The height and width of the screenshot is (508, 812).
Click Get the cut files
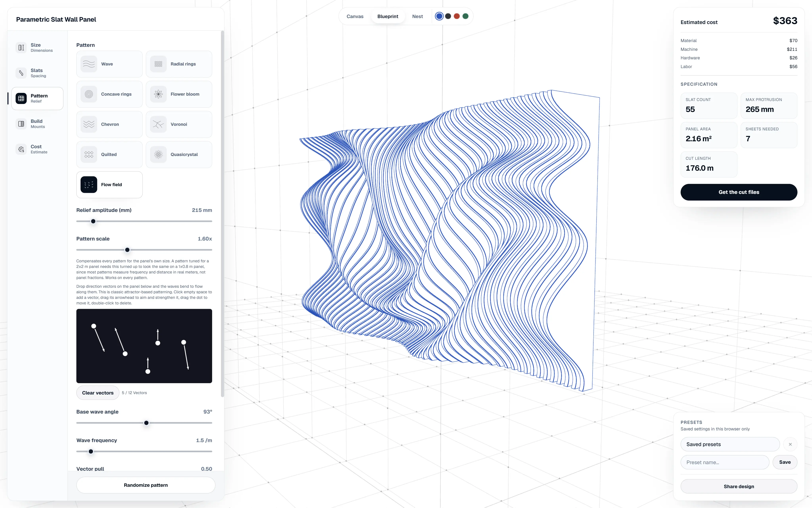pos(739,192)
